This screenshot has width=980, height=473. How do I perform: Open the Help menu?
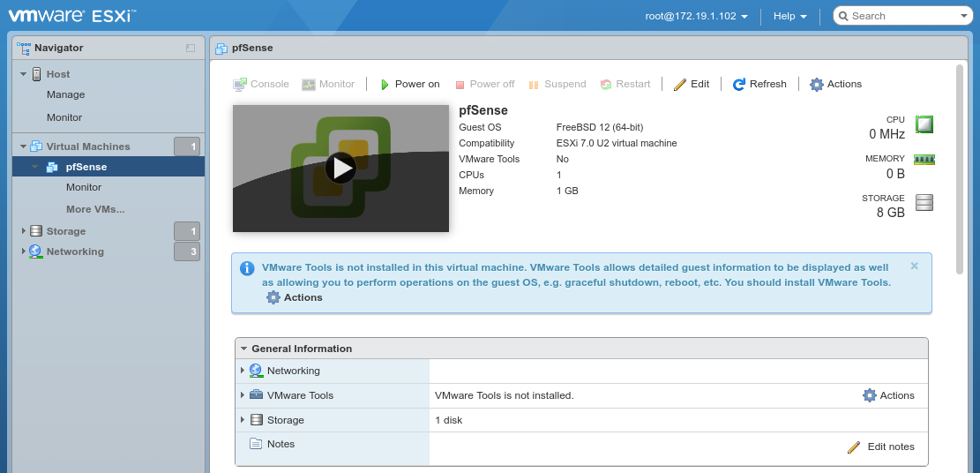tap(789, 16)
